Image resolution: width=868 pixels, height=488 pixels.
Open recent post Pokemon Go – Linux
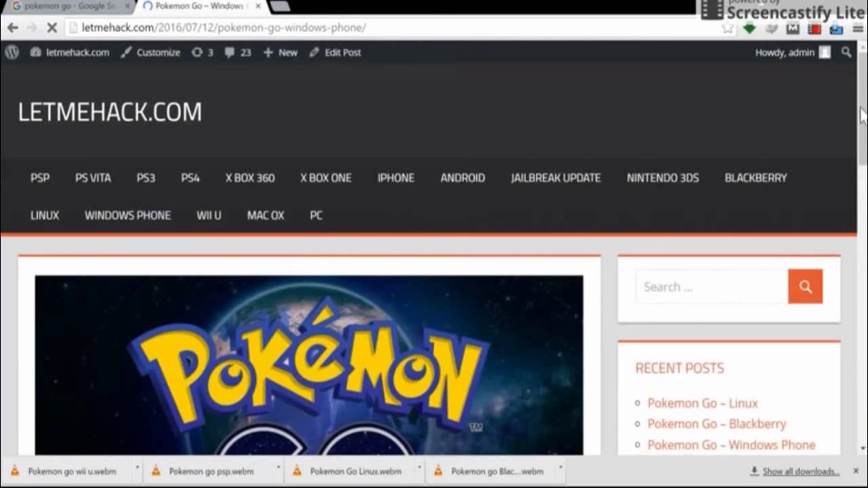tap(703, 403)
